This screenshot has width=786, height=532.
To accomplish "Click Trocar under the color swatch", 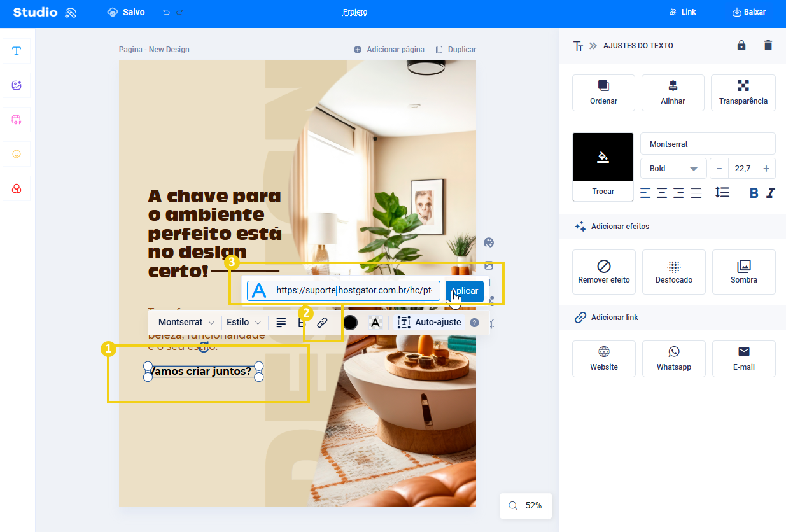I will pyautogui.click(x=603, y=192).
